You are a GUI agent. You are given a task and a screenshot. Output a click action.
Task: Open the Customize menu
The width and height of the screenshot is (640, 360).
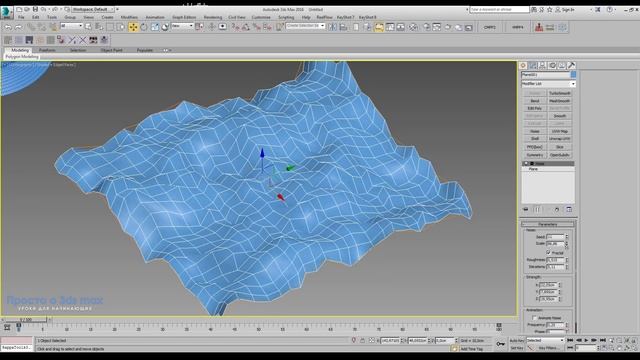(261, 18)
